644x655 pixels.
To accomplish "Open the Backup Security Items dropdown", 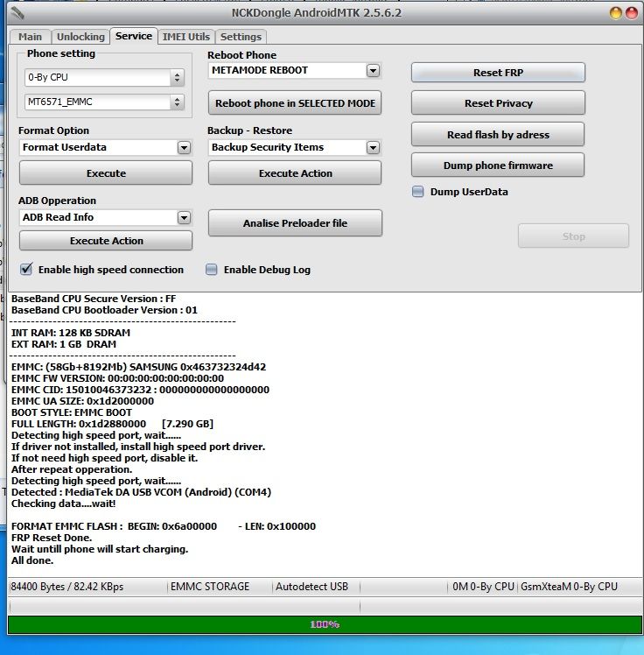I will tap(373, 147).
